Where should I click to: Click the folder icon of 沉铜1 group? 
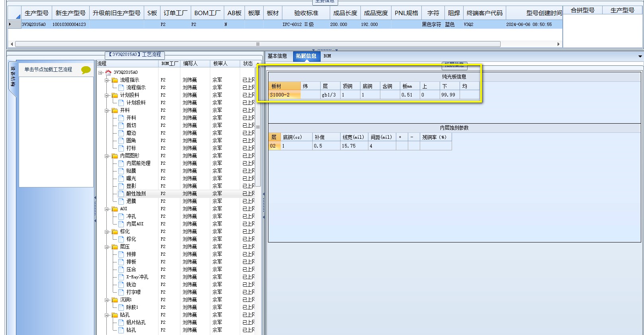(115, 300)
